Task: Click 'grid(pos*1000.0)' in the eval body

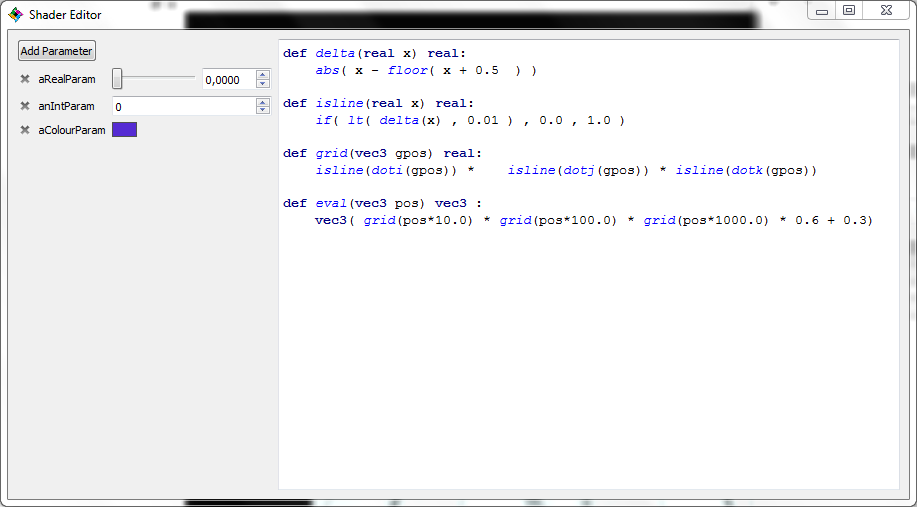Action: coord(706,220)
